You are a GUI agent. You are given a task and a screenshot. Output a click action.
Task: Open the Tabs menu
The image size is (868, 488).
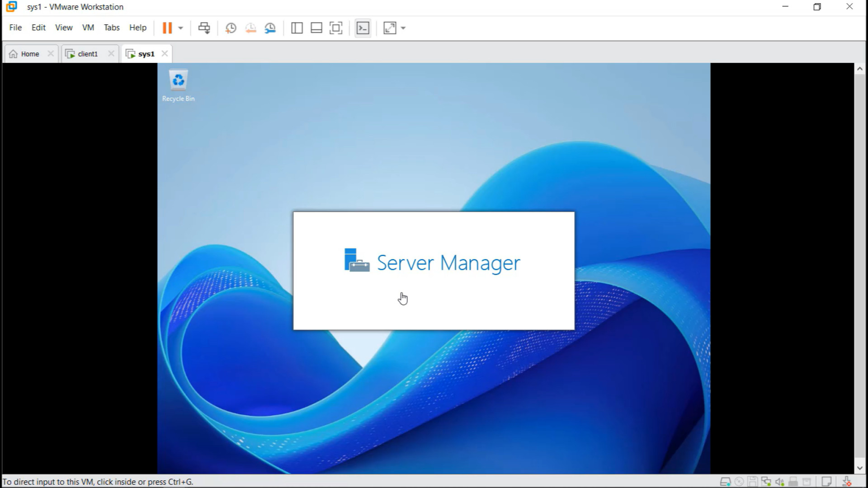[x=112, y=28]
